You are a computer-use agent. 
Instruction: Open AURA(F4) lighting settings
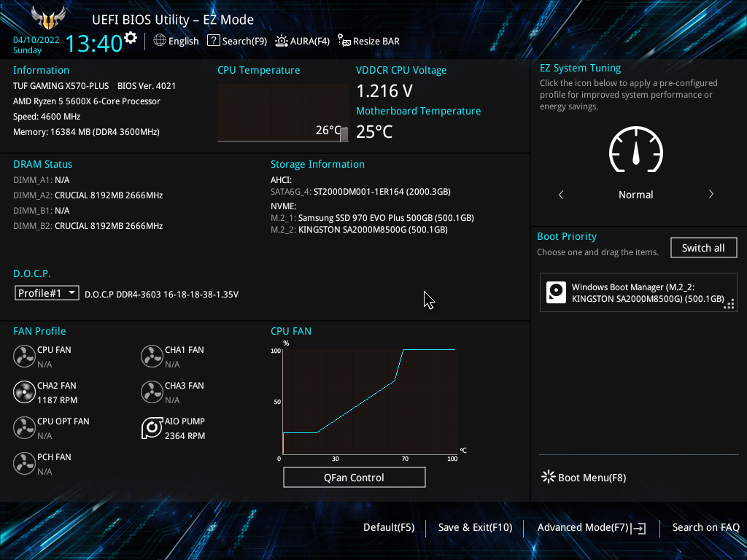pyautogui.click(x=302, y=41)
